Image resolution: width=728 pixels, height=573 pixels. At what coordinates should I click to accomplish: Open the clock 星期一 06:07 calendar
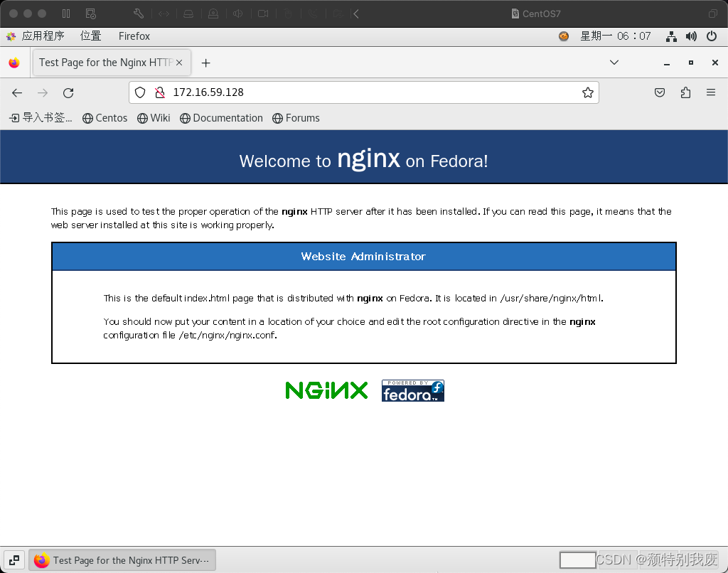coord(616,36)
